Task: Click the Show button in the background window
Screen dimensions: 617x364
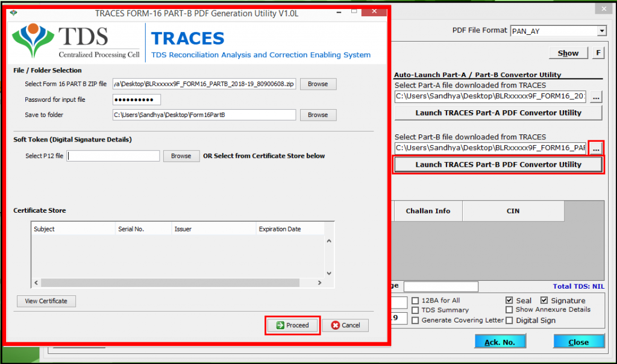Action: tap(568, 53)
